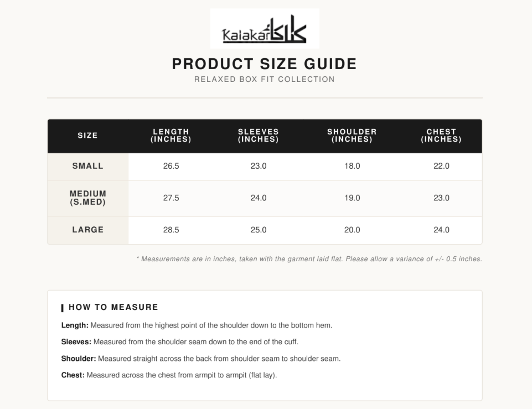Image resolution: width=532 pixels, height=409 pixels.
Task: Click the Relaxed Box Fit Collection subtitle
Action: pos(265,79)
